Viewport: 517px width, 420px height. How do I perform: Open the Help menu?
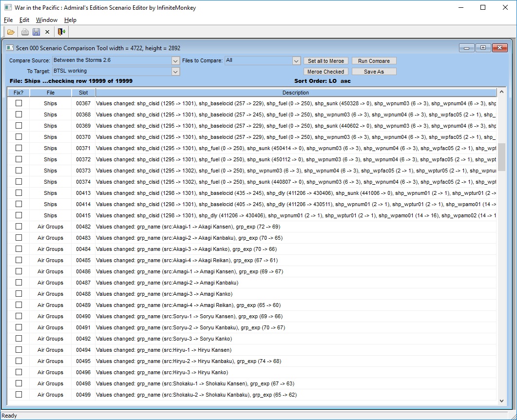point(70,20)
